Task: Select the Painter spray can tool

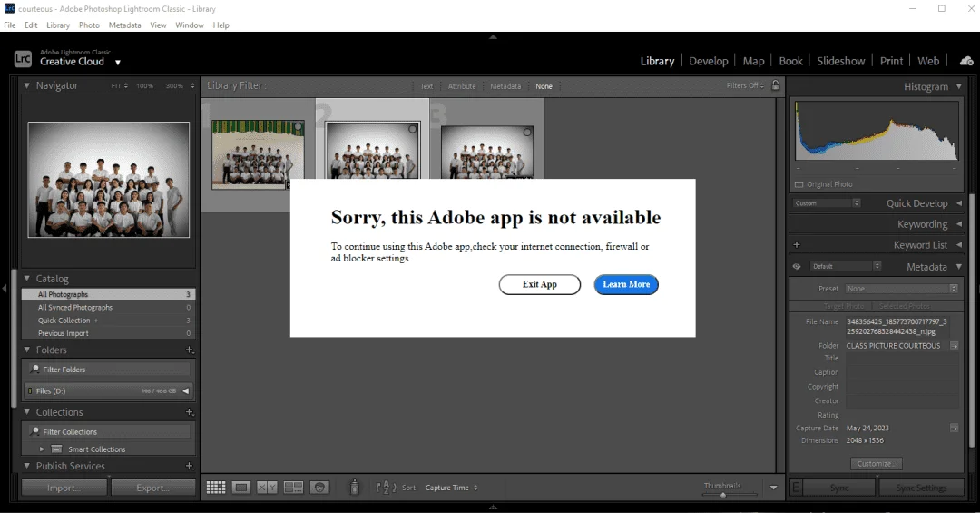Action: [355, 487]
